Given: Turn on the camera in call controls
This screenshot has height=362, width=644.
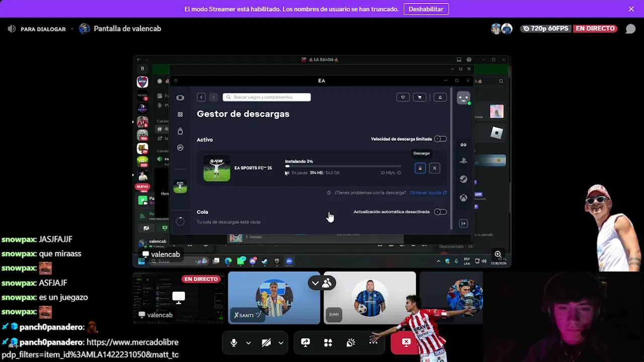Looking at the screenshot, I should [x=266, y=343].
